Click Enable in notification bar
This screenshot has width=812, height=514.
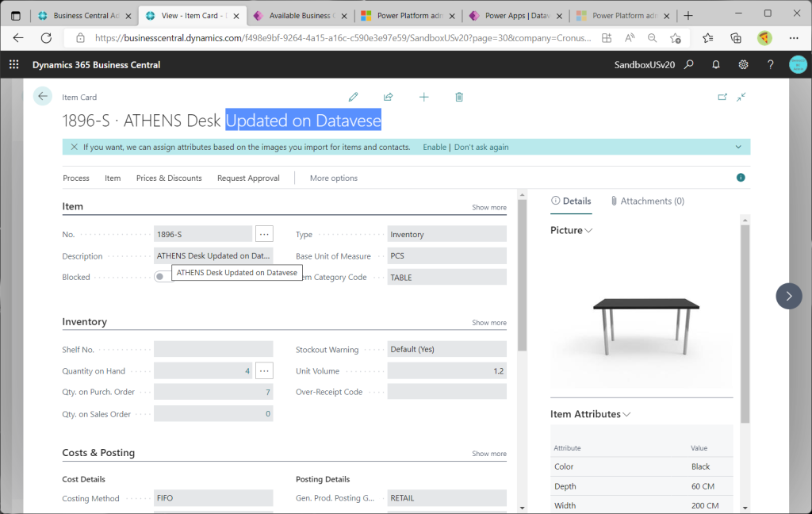(x=435, y=148)
